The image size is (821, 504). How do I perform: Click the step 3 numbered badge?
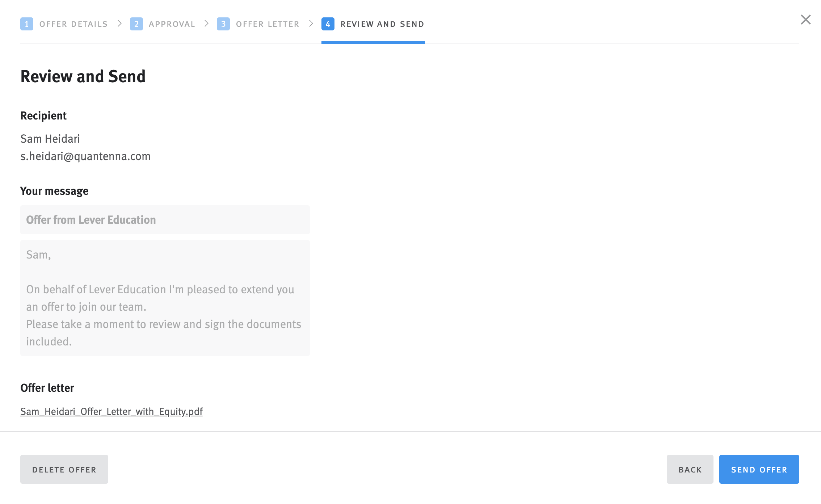click(x=224, y=24)
